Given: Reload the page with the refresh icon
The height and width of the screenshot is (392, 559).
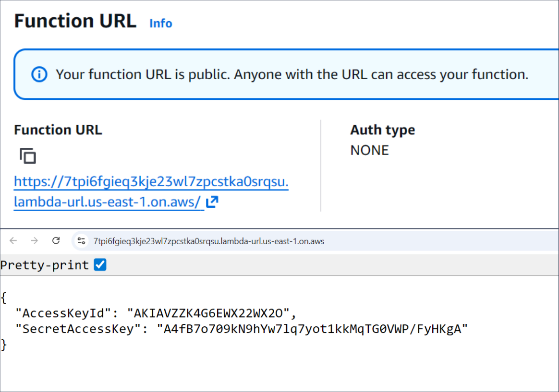Looking at the screenshot, I should [55, 241].
